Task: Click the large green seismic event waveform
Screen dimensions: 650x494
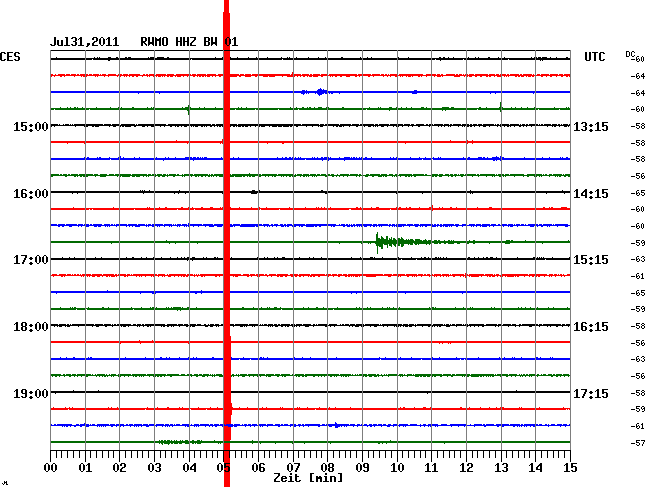Action: [415, 242]
